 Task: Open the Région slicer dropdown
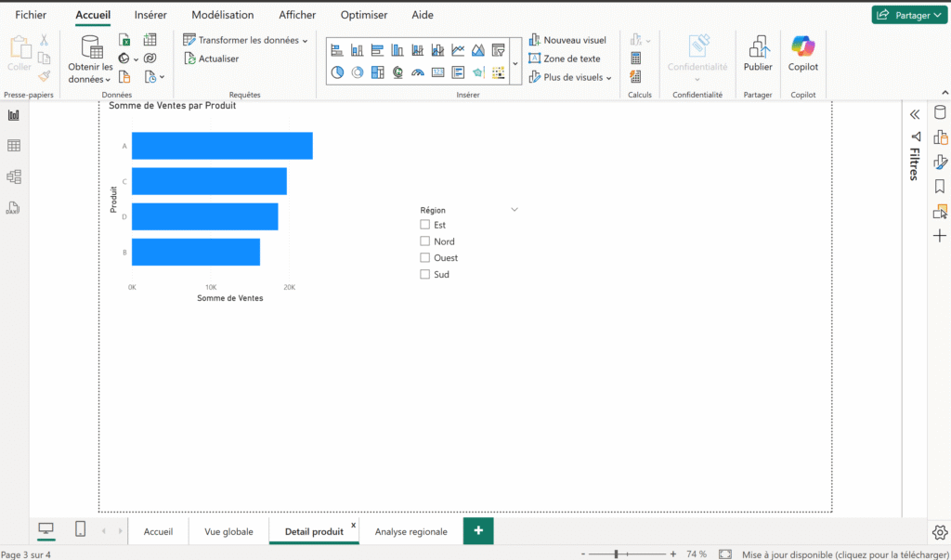[x=515, y=209]
